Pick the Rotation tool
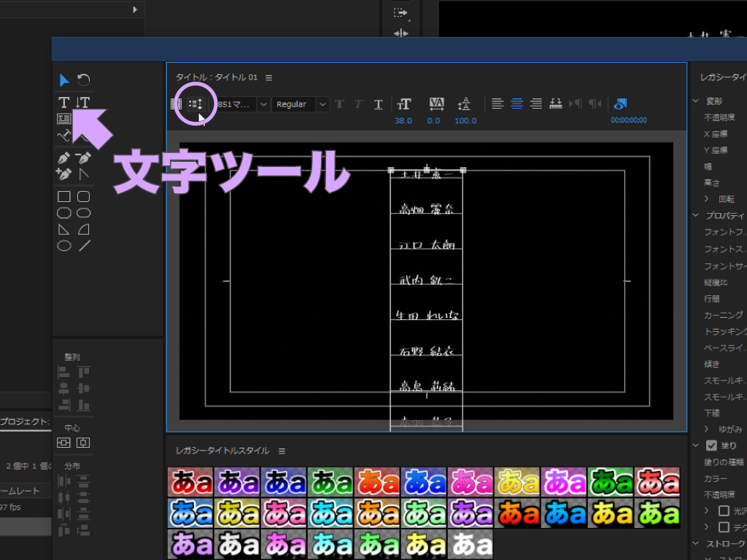 (x=84, y=79)
